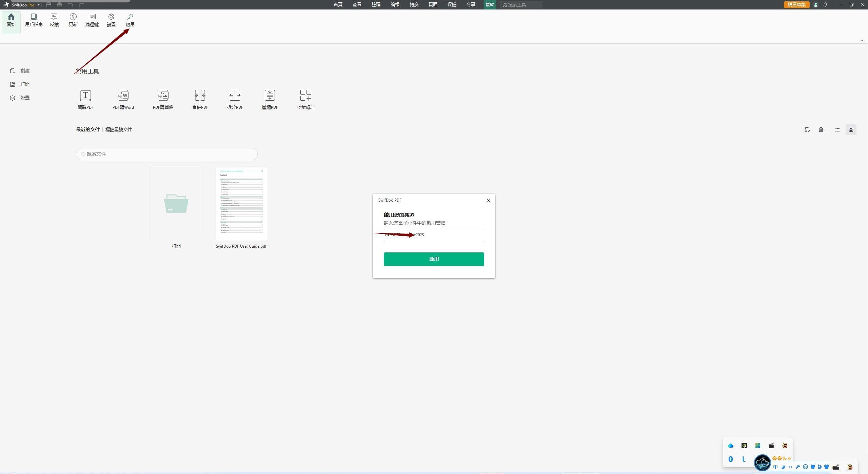Screen dimensions: 868x474
Task: Open the 壓縮PDF compress tool
Action: 270,100
